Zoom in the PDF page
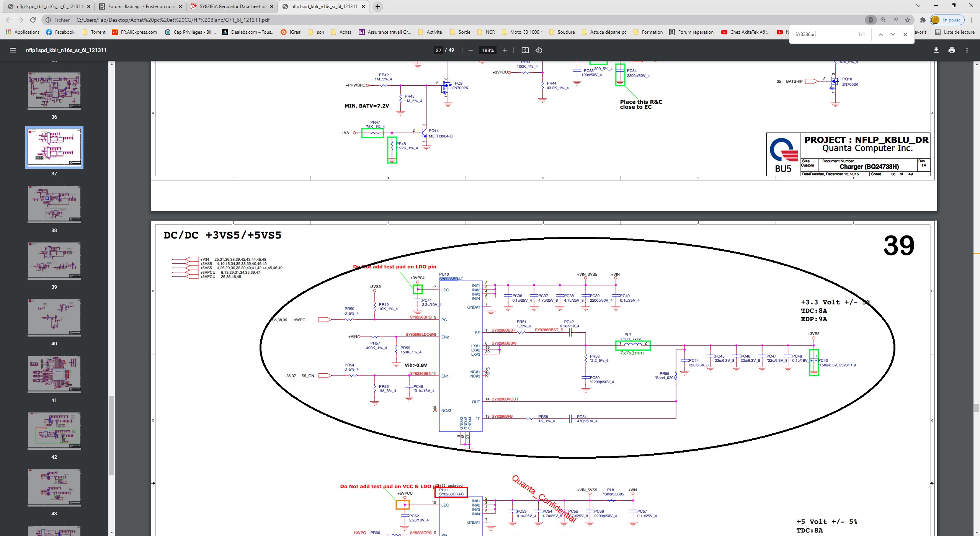This screenshot has height=536, width=980. (505, 50)
